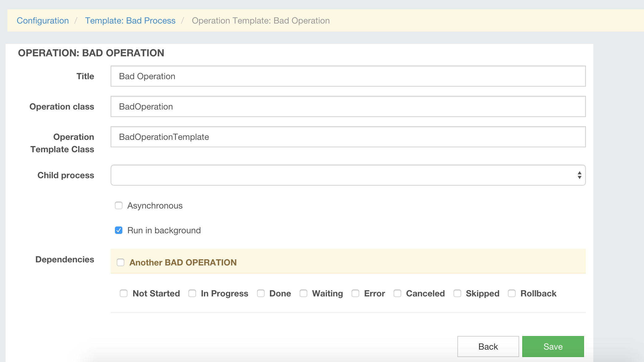Click the Child process selector arrows
The image size is (644, 362).
pos(579,175)
